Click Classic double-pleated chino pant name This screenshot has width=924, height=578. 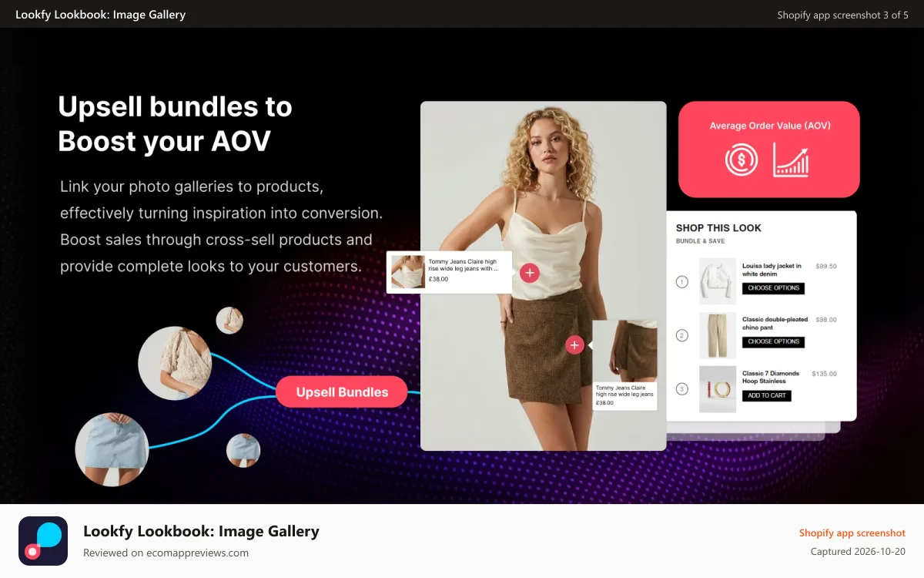point(775,323)
